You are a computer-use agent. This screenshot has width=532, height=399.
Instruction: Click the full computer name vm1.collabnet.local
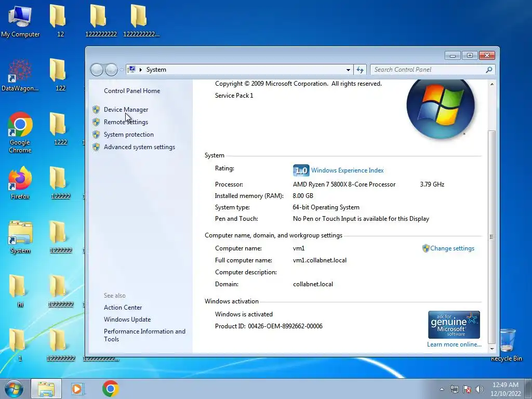tap(320, 260)
